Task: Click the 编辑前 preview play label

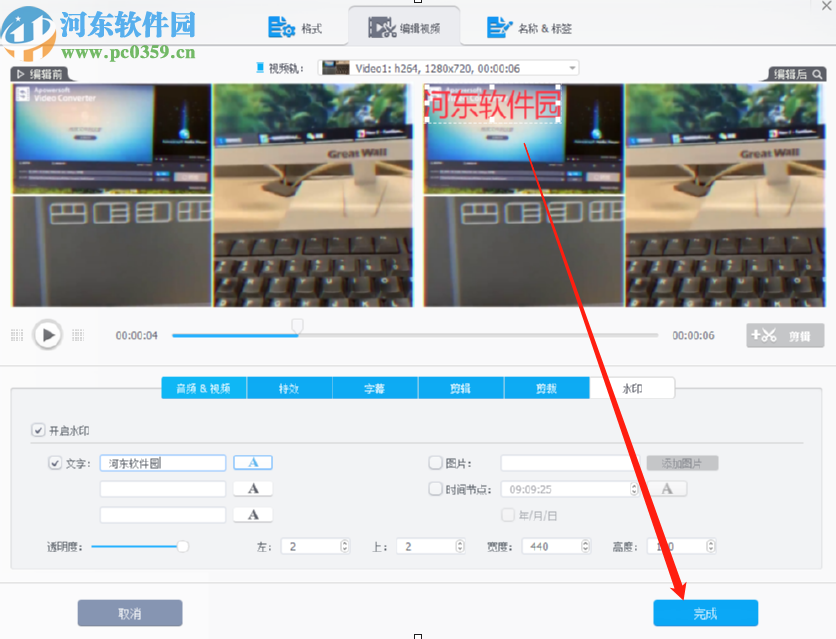Action: pos(40,74)
